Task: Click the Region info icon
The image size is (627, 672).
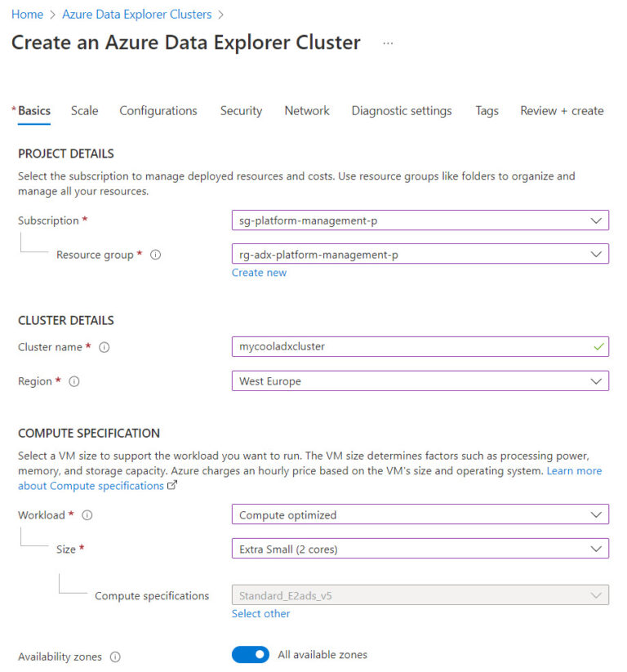Action: [x=75, y=381]
